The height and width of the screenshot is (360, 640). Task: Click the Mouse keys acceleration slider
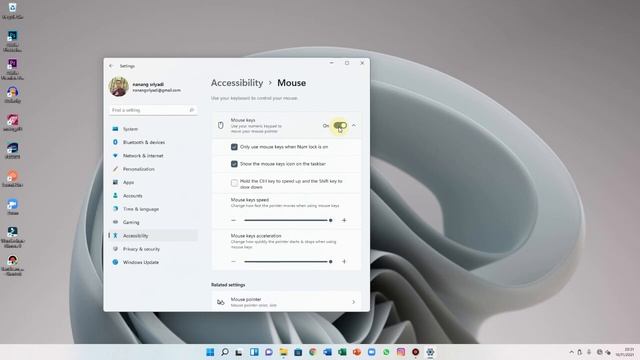(x=288, y=262)
